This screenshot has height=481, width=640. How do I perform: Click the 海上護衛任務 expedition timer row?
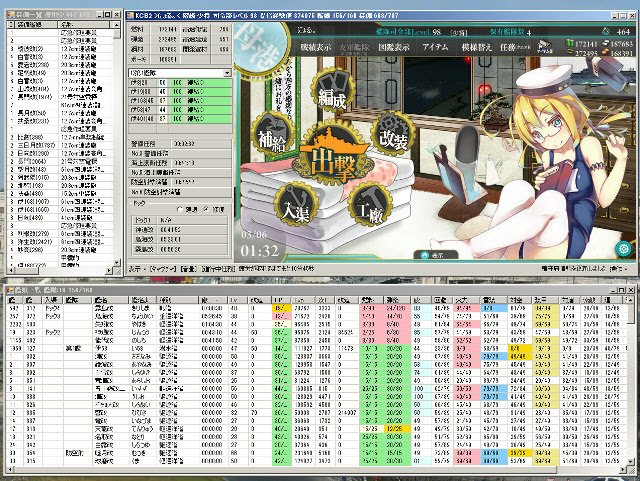pos(180,163)
